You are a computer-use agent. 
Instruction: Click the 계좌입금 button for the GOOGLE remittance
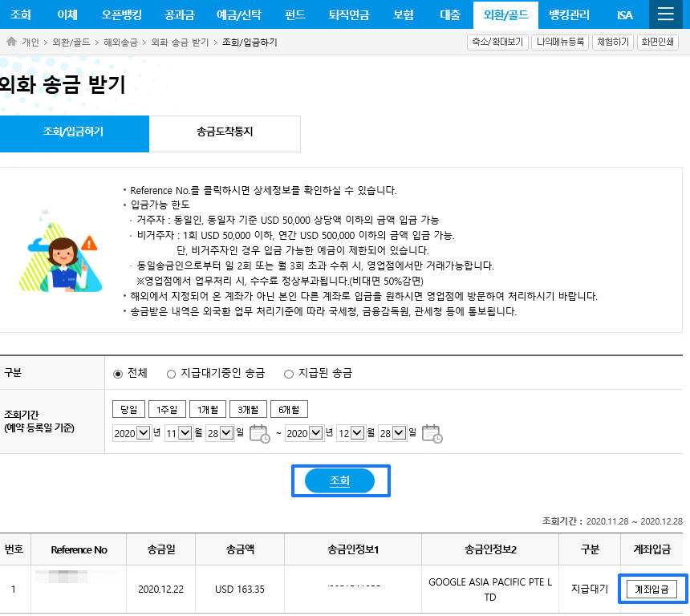click(651, 589)
